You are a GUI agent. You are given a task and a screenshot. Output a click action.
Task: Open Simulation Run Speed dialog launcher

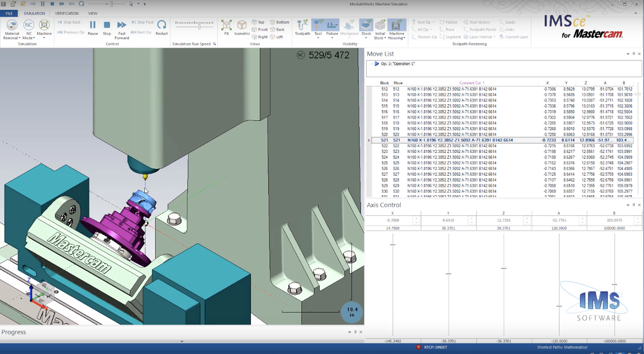[215, 44]
